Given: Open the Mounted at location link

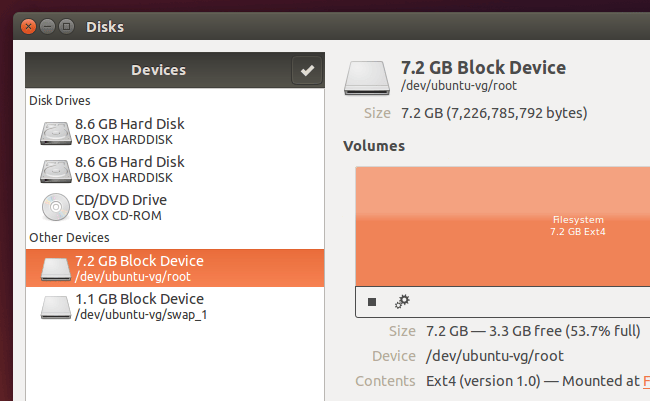Looking at the screenshot, I should (644, 381).
